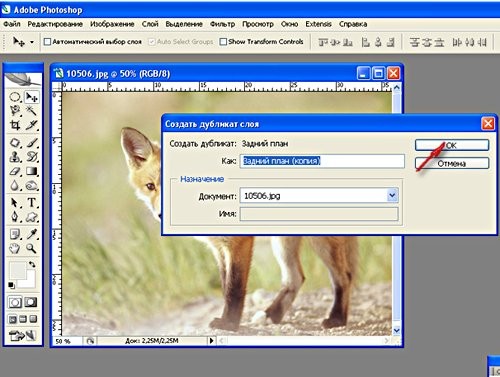Viewport: 500px width, 377px height.
Task: Open the Изображение menu
Action: tap(112, 24)
